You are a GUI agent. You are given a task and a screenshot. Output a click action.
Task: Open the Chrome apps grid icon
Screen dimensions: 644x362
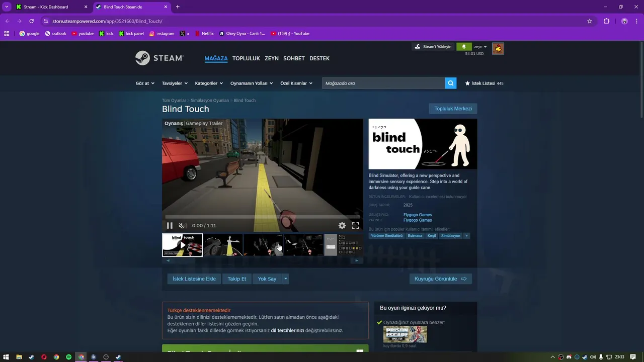pos(7,34)
